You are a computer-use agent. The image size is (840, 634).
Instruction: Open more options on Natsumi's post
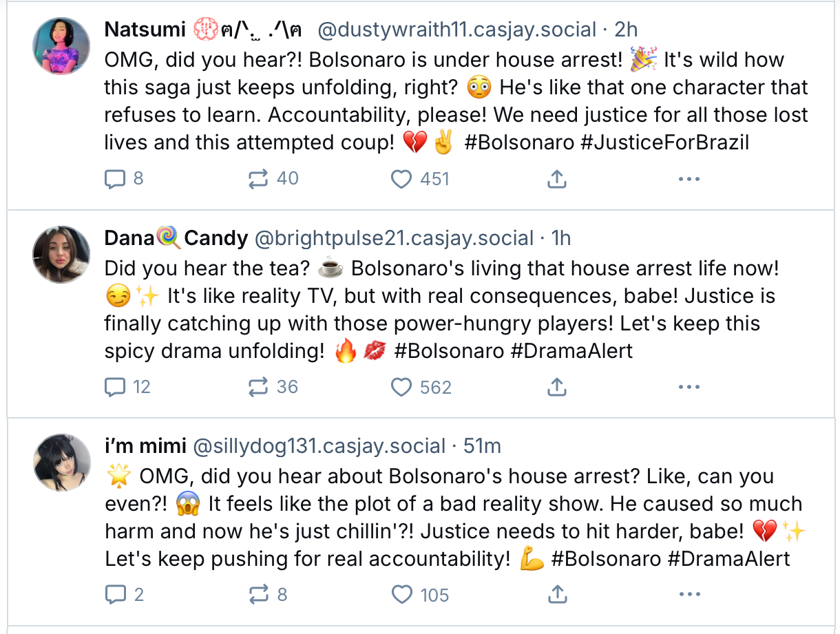689,179
